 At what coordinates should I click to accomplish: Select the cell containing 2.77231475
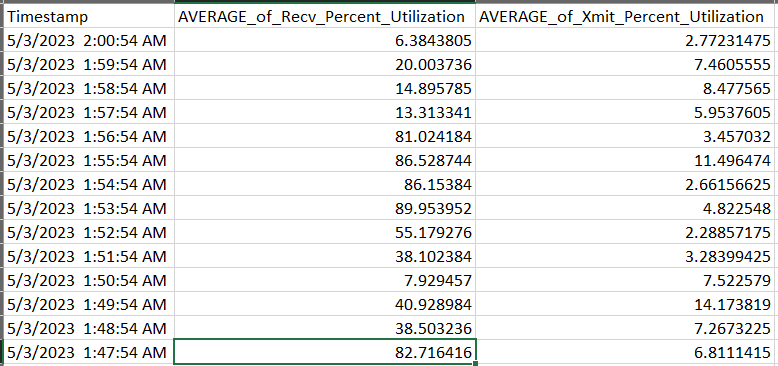point(627,40)
